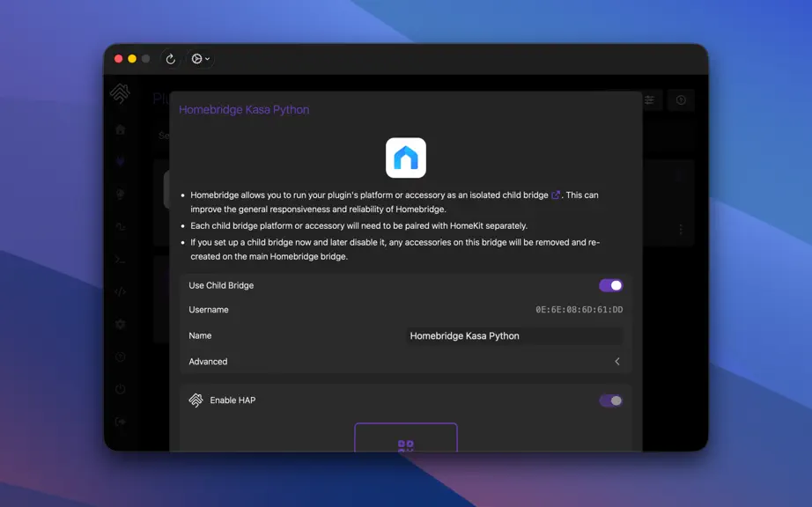Click the Enable HAP label
This screenshot has height=507, width=812.
(x=233, y=400)
